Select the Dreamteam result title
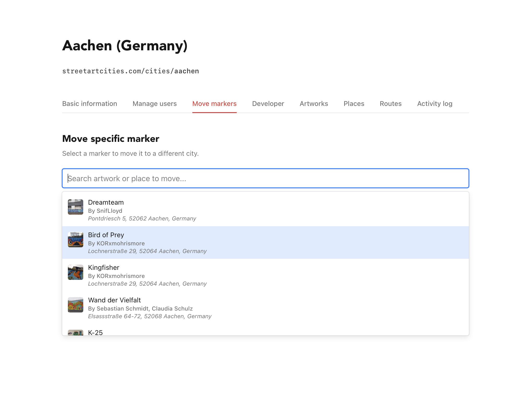 (x=106, y=202)
